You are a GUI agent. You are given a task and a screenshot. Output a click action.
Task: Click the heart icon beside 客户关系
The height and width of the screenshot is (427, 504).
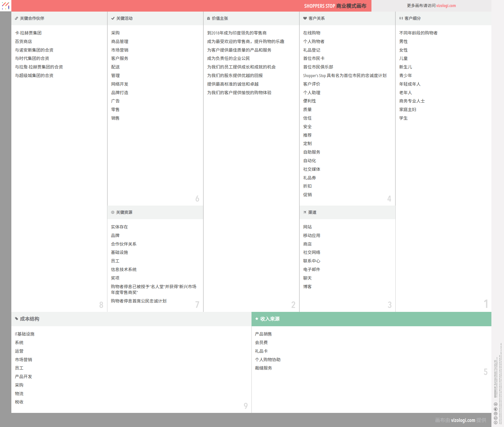click(x=305, y=18)
